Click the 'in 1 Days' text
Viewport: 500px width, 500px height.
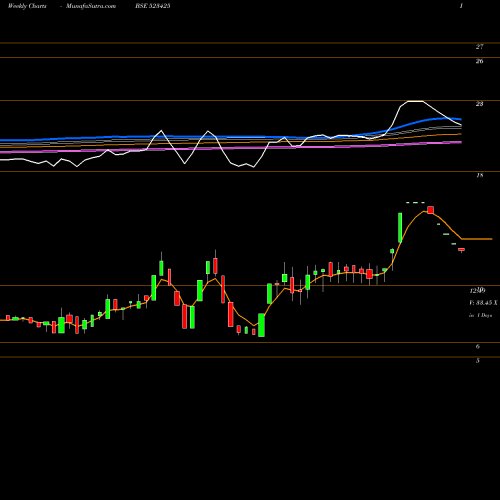pyautogui.click(x=480, y=315)
